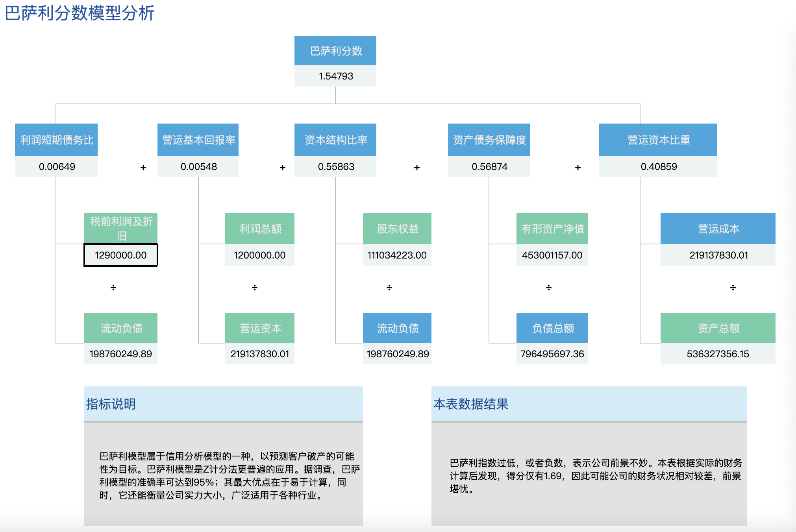Select the blue 流动负债 label
This screenshot has height=532, width=796.
(x=397, y=328)
